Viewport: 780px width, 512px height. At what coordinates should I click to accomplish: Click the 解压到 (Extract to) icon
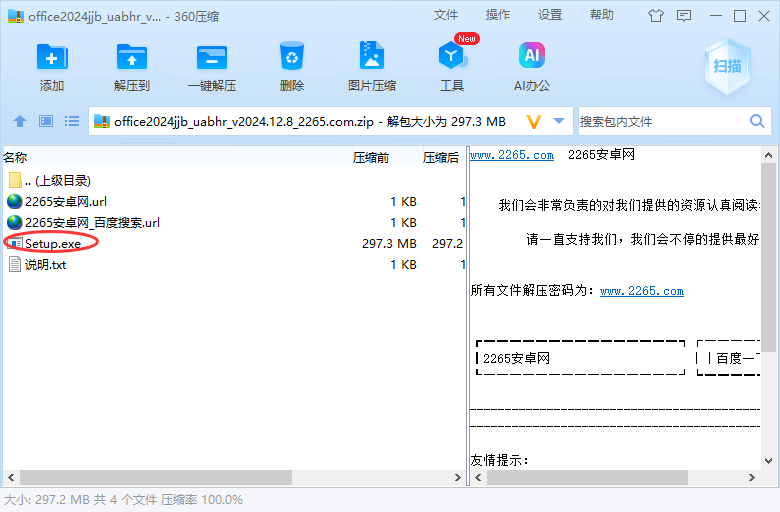pos(132,57)
